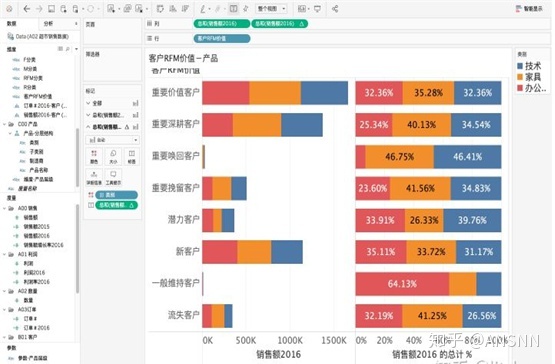Open the dimensions pane dropdown arrow
The image size is (555, 364).
click(x=76, y=49)
